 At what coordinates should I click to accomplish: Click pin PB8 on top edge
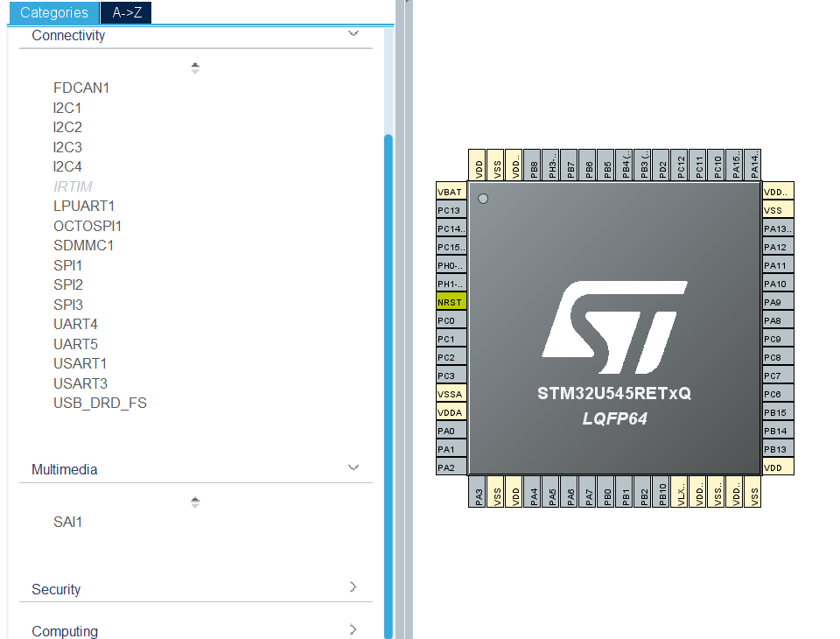(x=532, y=165)
